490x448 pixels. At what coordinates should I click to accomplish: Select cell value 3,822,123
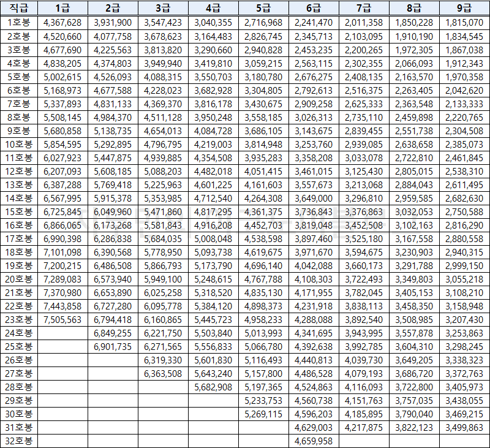click(414, 427)
